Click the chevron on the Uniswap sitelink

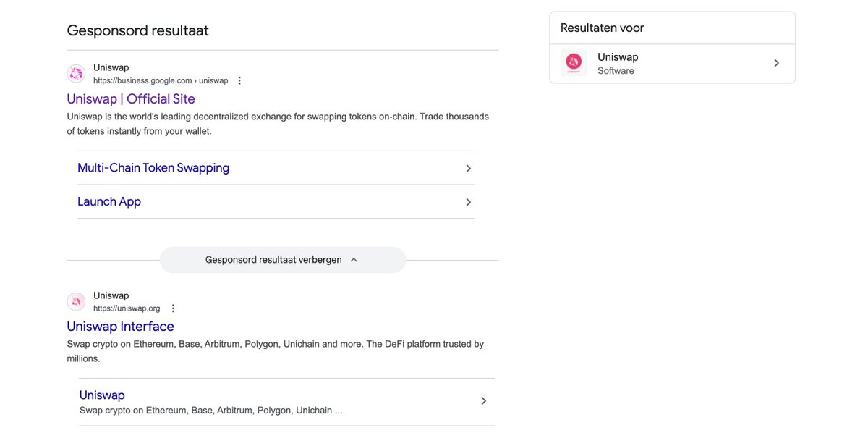483,400
